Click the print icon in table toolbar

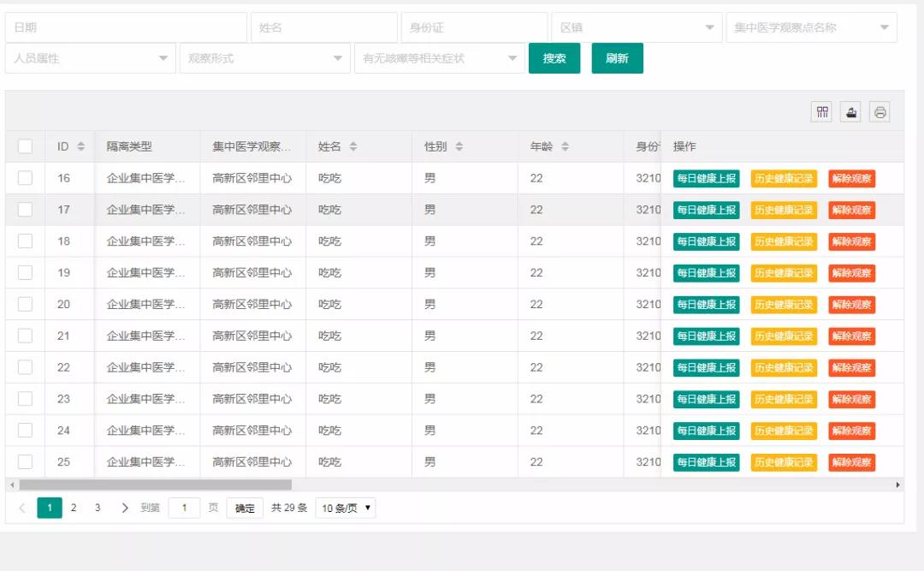[x=880, y=112]
